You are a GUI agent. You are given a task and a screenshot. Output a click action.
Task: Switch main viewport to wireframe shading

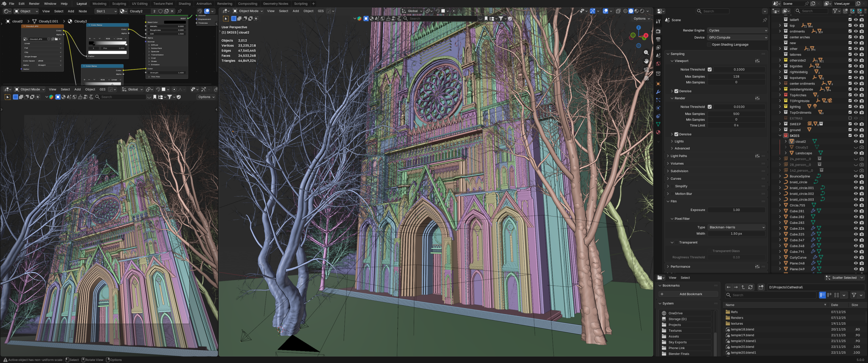point(625,11)
